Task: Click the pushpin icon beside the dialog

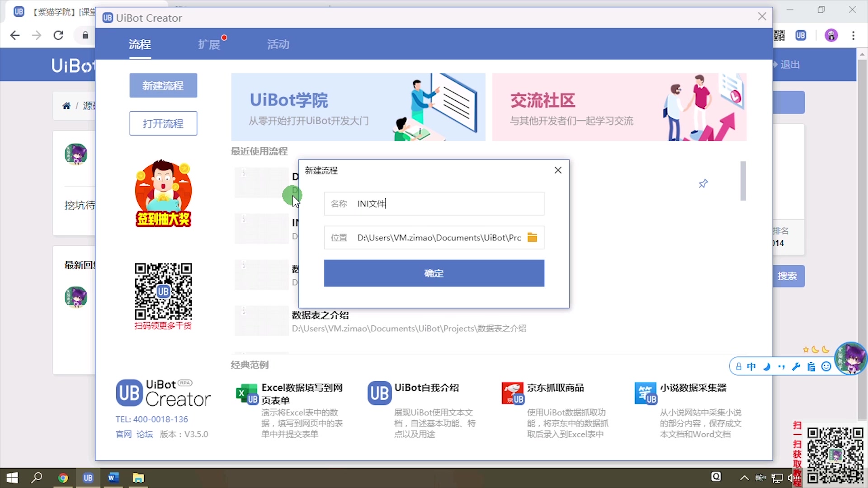Action: tap(703, 183)
